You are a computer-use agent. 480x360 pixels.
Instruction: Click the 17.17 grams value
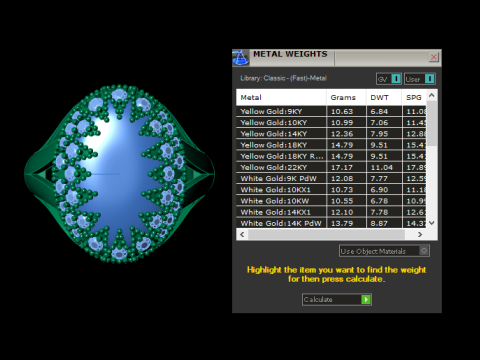(342, 167)
